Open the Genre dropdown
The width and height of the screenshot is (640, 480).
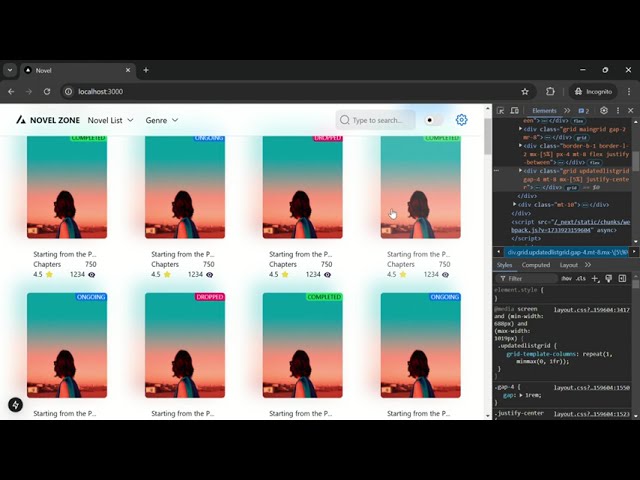(162, 120)
